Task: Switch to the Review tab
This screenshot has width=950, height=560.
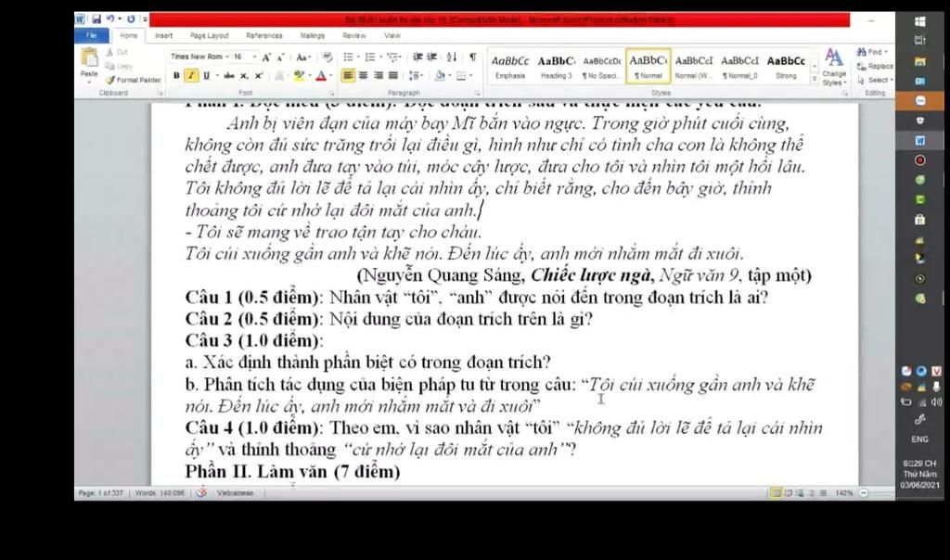Action: (x=353, y=36)
